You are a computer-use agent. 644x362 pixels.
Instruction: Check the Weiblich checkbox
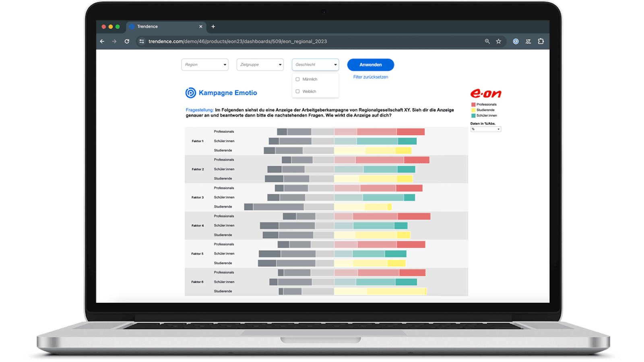point(298,91)
